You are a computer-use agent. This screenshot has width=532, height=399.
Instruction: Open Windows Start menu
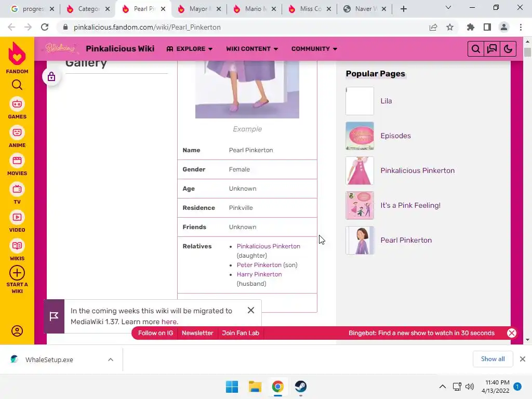tap(232, 387)
